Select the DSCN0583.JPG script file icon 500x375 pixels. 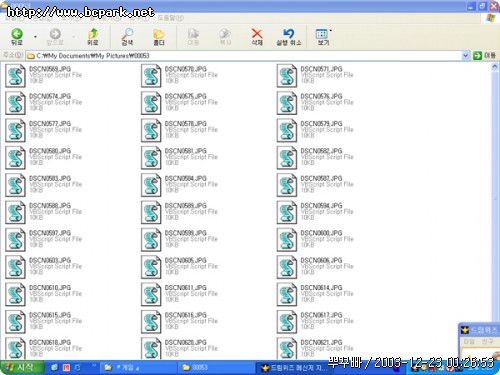(15, 185)
